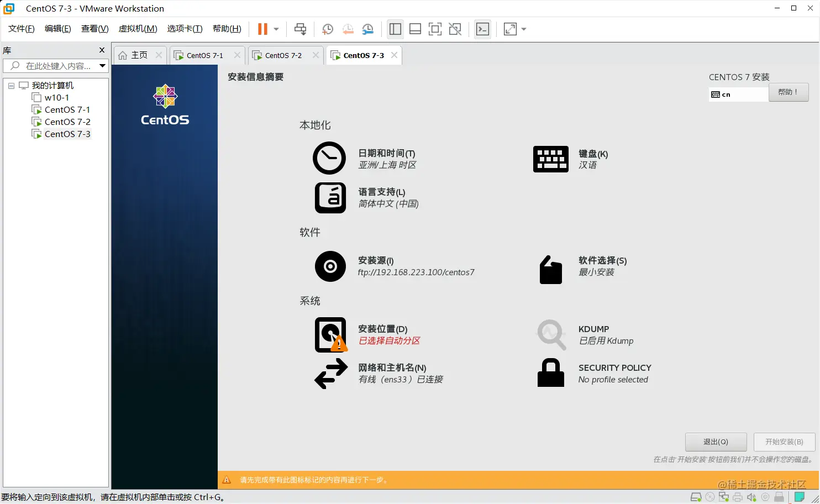The width and height of the screenshot is (820, 504).
Task: Click the USB device status bar icon
Action: click(779, 497)
